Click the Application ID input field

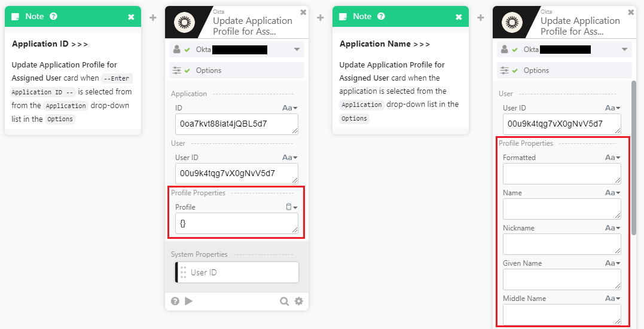tap(236, 124)
